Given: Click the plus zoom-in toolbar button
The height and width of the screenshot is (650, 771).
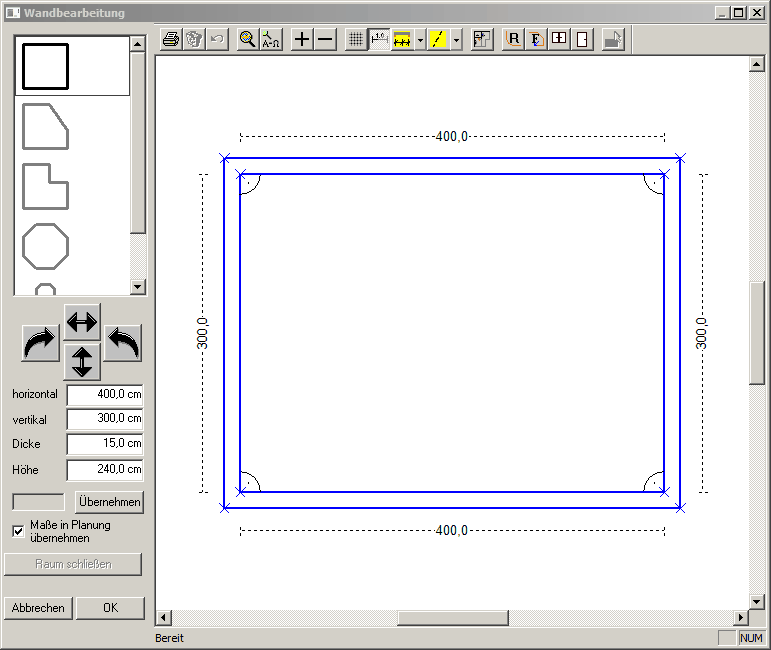Looking at the screenshot, I should tap(301, 39).
